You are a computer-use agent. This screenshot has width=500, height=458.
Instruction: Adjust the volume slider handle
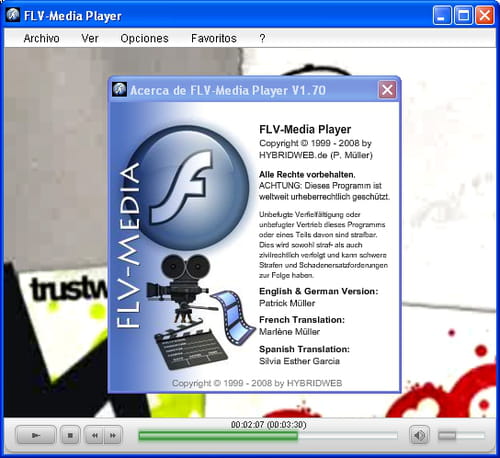[x=447, y=435]
